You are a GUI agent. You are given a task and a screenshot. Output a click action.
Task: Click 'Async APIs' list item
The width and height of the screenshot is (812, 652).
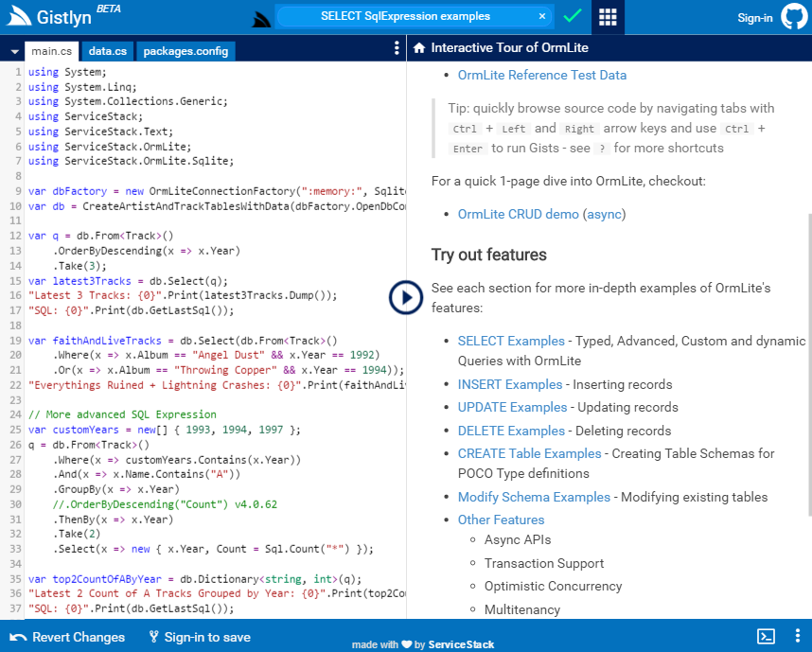pos(518,539)
